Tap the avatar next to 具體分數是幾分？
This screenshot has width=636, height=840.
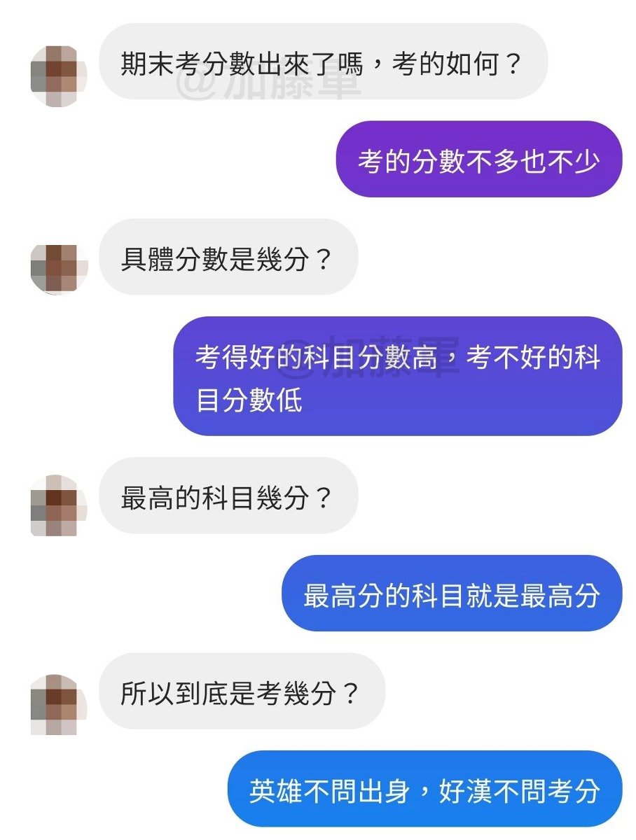coord(59,269)
